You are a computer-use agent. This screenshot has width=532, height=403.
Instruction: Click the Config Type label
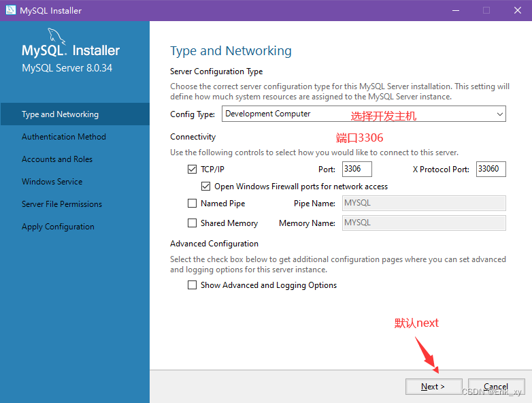point(193,114)
